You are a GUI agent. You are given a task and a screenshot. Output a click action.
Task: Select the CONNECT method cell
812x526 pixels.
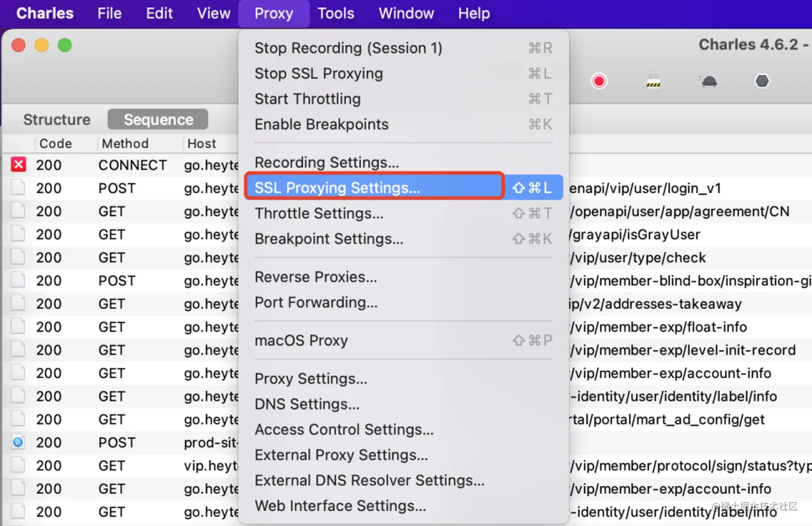pyautogui.click(x=133, y=165)
